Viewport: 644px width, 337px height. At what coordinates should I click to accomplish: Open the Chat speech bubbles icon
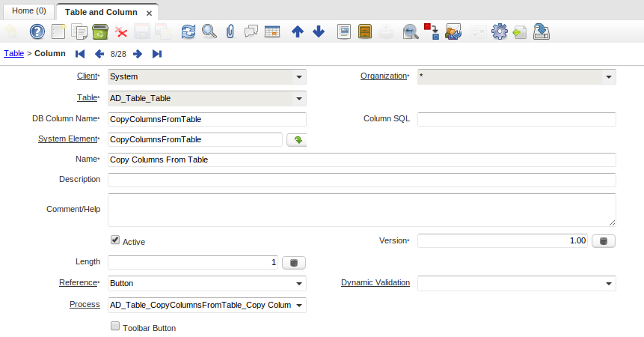(x=251, y=31)
